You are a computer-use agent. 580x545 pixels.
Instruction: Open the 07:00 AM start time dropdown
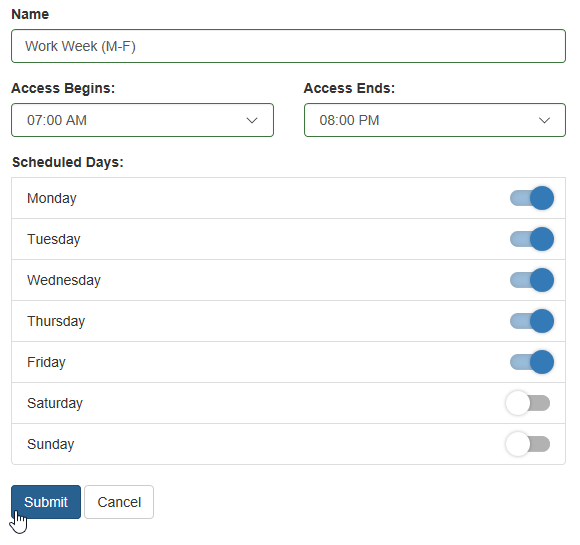pos(142,120)
